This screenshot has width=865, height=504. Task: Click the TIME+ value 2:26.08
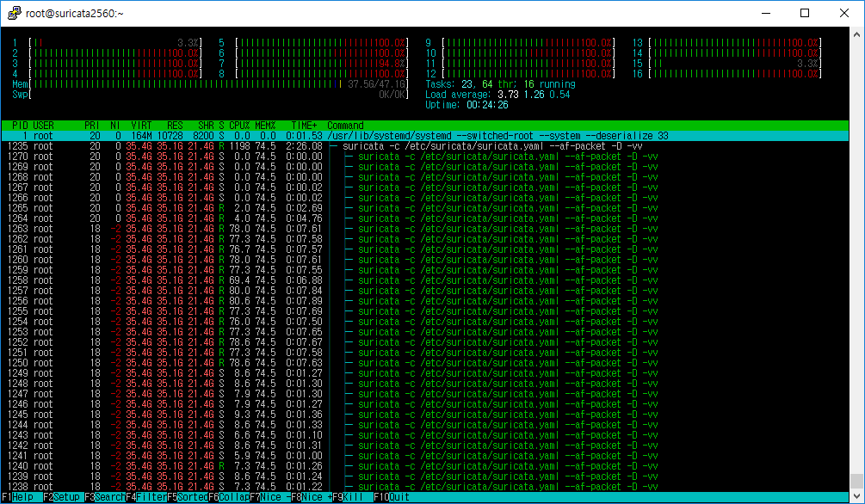304,147
